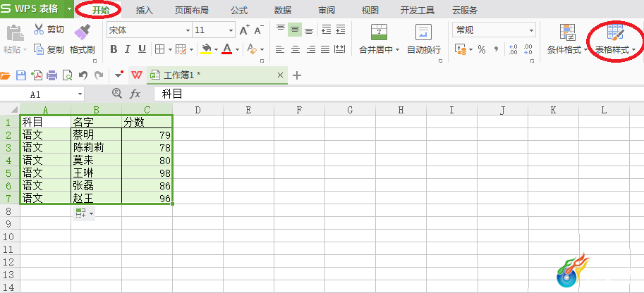The image size is (644, 293).
Task: Click the Paste (粘贴) clipboard icon
Action: 16,33
